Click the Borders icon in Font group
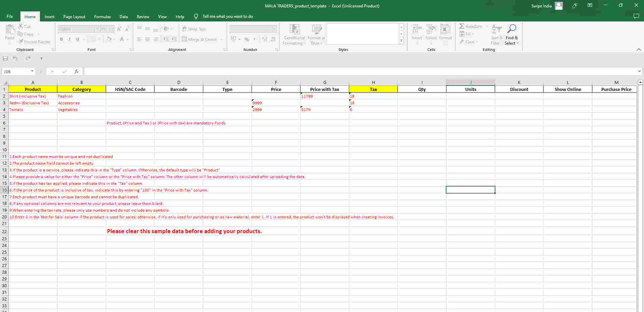The image size is (644, 312). (x=93, y=39)
